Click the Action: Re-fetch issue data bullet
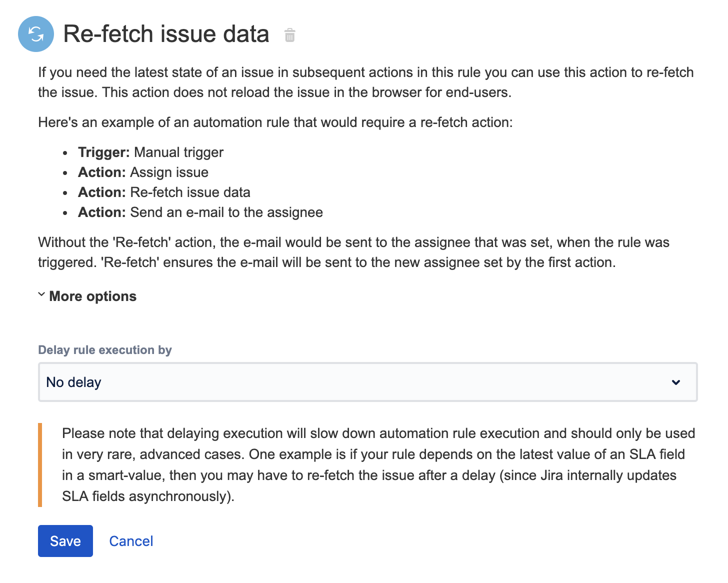The height and width of the screenshot is (583, 728). [x=164, y=192]
